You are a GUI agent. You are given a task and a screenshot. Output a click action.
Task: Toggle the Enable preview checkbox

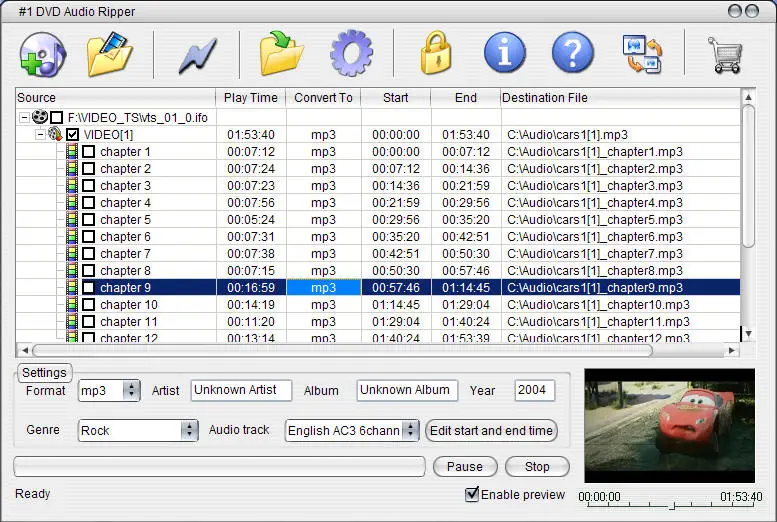(472, 494)
